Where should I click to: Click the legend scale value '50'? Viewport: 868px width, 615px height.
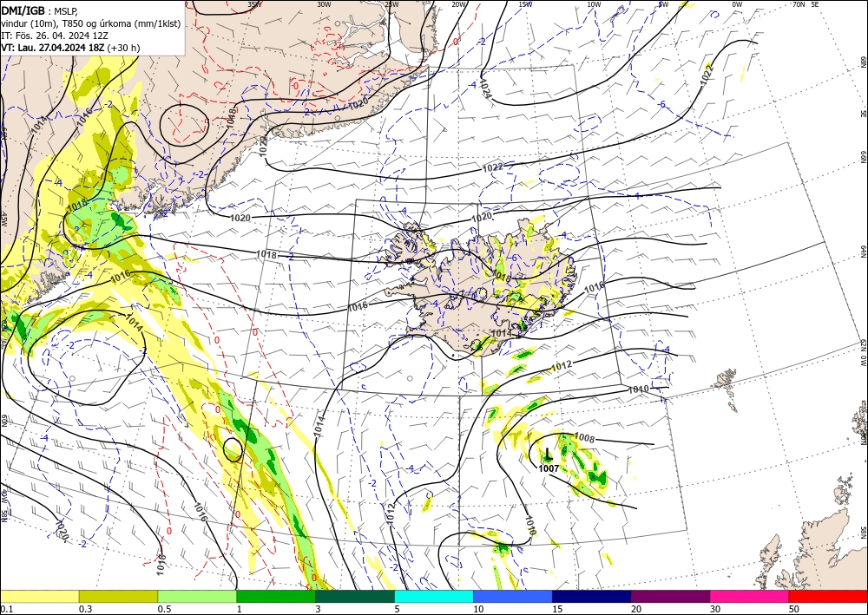tap(794, 609)
